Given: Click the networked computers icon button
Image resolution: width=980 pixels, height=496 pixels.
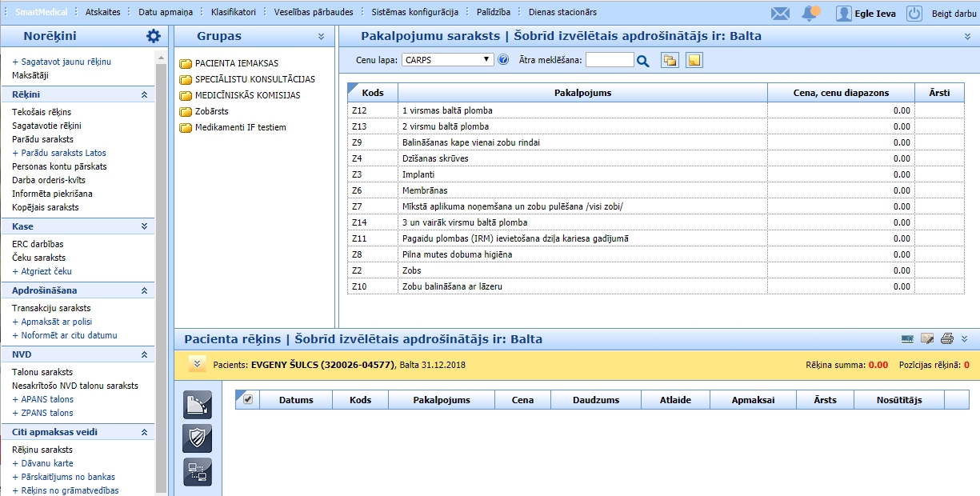Looking at the screenshot, I should pos(198,472).
